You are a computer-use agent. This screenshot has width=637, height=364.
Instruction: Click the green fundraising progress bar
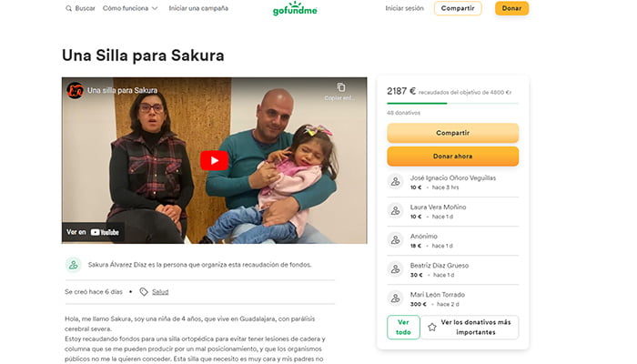coord(452,104)
